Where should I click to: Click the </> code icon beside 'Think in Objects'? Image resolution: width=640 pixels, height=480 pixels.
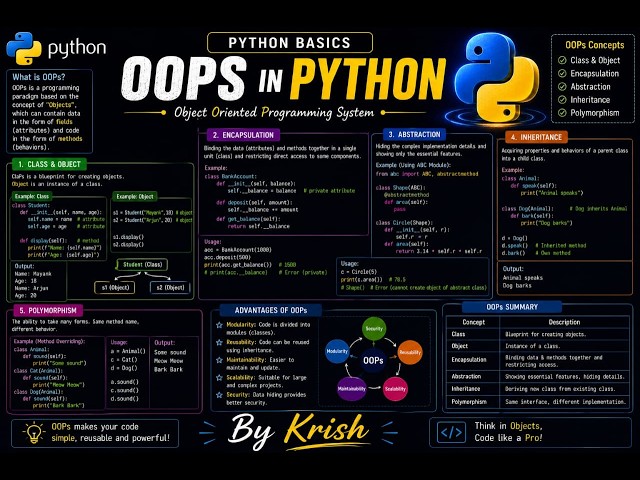(x=451, y=432)
